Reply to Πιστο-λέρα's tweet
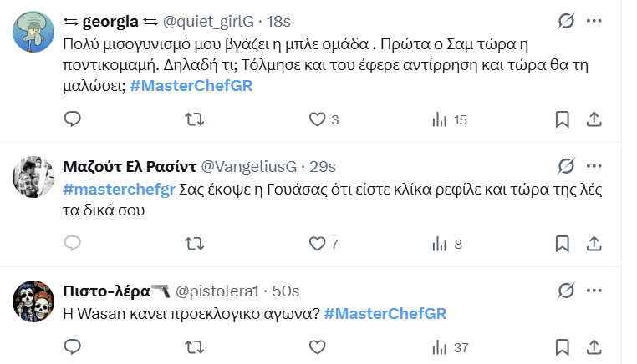Viewport: 637px width, 364px height. (x=74, y=346)
